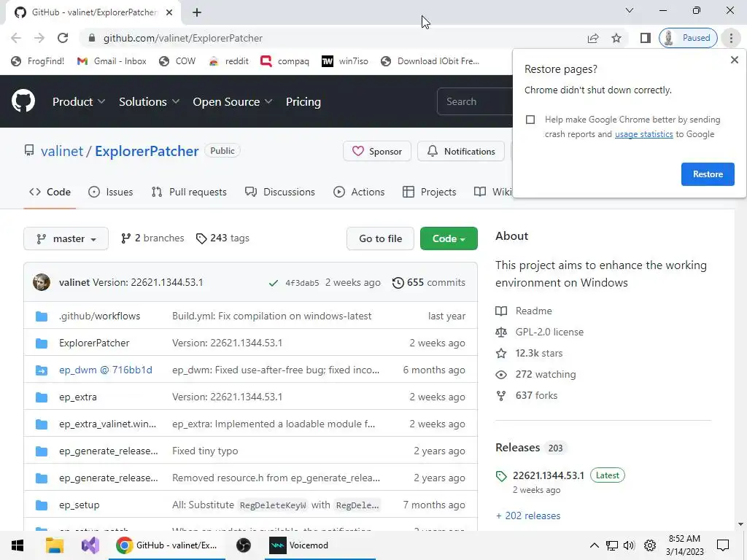
Task: Close the GitHub ExplorerPatcher tab
Action: pyautogui.click(x=169, y=12)
